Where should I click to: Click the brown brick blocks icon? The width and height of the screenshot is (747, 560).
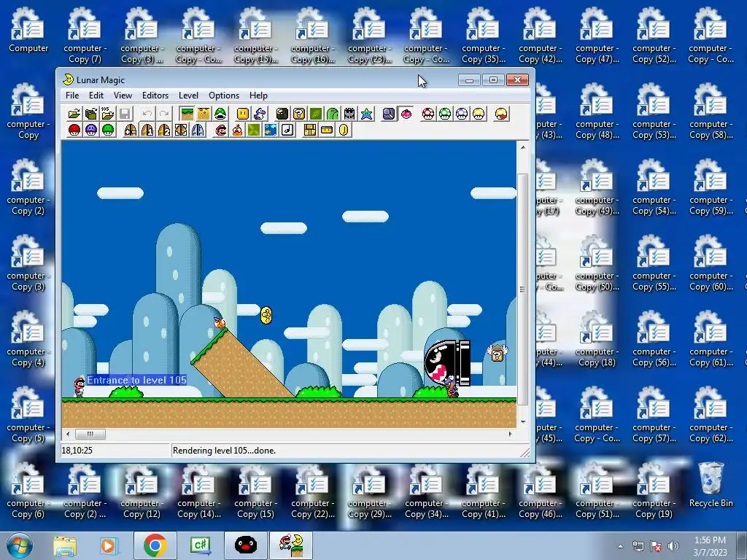point(310,130)
